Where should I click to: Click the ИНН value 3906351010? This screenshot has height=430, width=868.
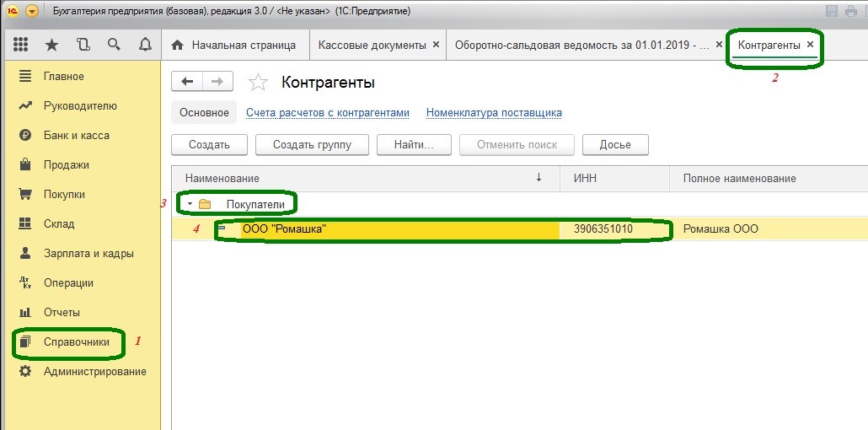(603, 228)
